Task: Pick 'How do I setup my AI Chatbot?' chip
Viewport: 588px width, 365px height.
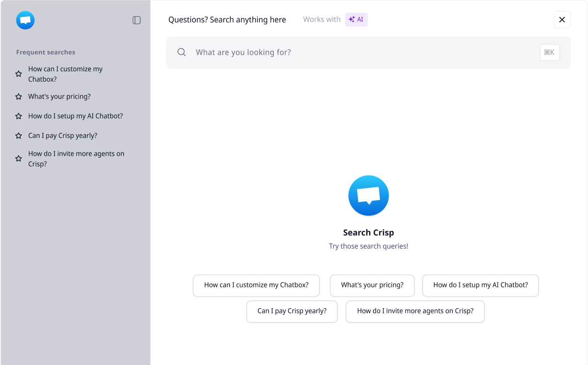Action: 480,285
